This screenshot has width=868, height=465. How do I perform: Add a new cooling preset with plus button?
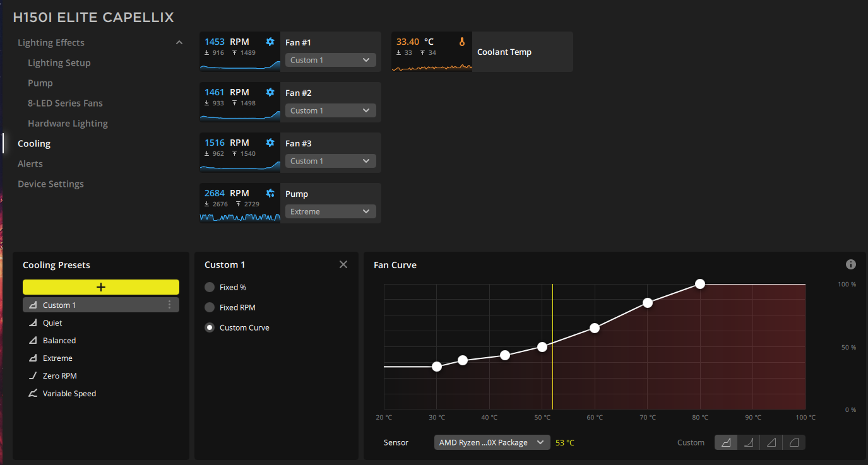pos(101,287)
